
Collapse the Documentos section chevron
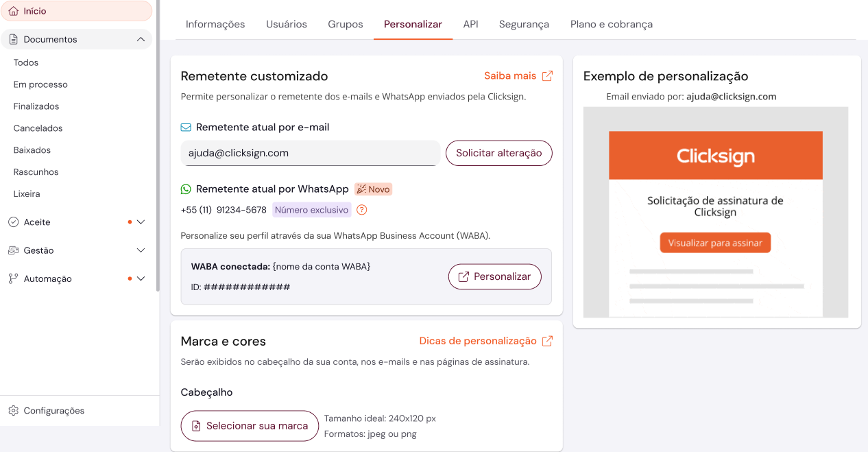pos(141,40)
